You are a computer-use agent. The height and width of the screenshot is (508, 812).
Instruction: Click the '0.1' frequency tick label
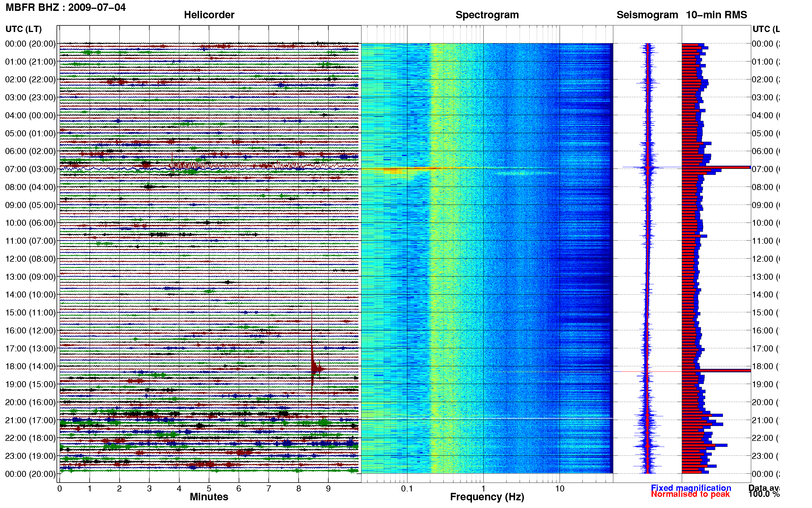pyautogui.click(x=407, y=489)
